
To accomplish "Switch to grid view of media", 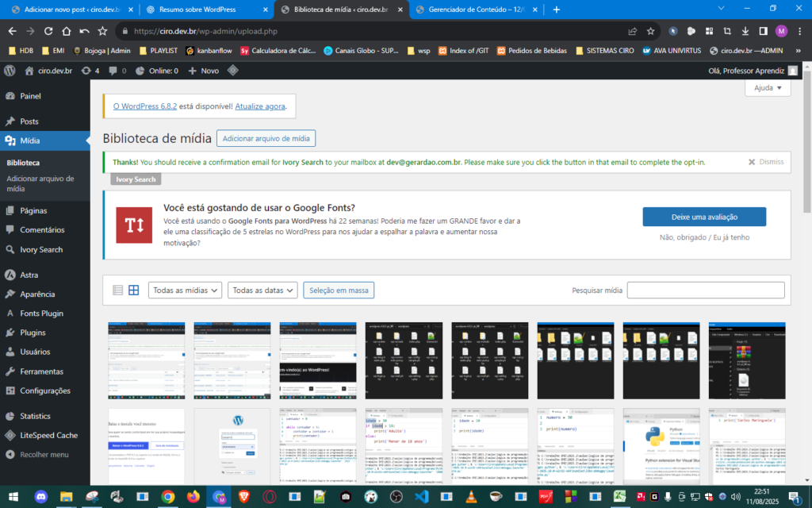I will pyautogui.click(x=134, y=291).
